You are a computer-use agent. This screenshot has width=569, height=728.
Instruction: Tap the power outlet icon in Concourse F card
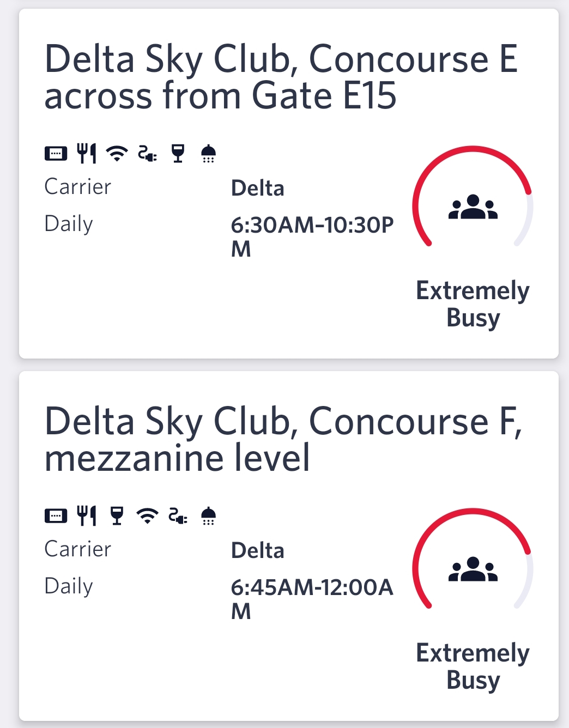tap(178, 515)
